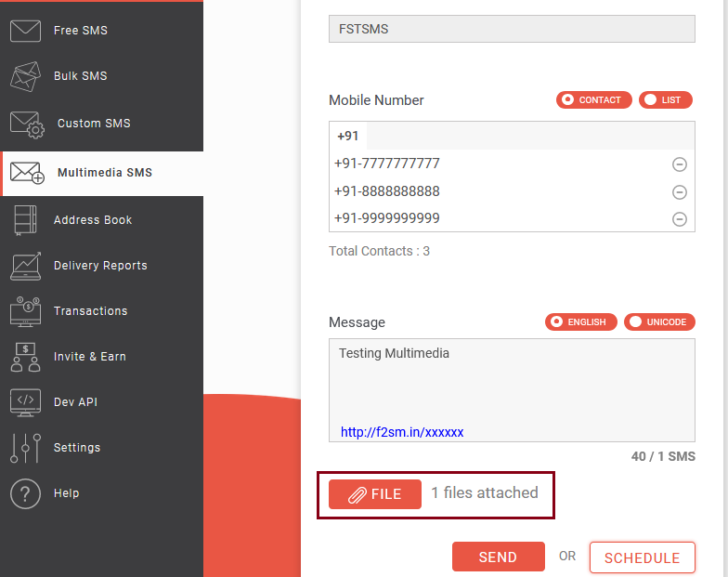728x577 pixels.
Task: Click the Dev API code monitor icon
Action: [25, 402]
